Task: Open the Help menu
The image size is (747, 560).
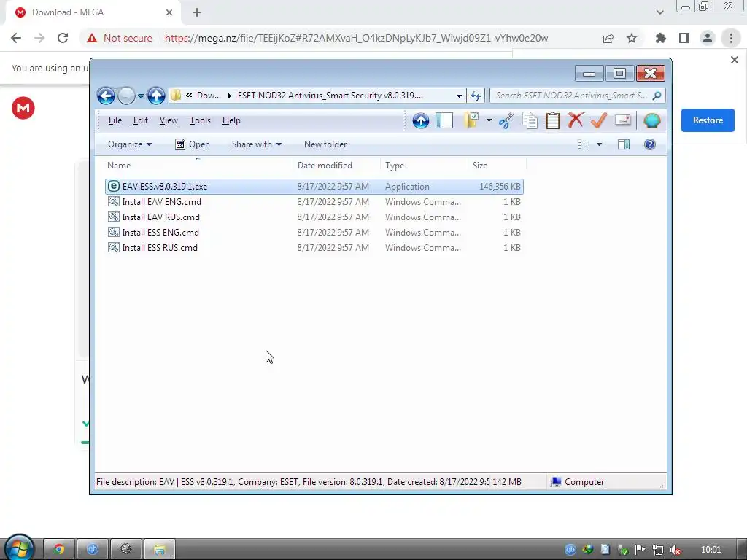Action: pyautogui.click(x=231, y=120)
